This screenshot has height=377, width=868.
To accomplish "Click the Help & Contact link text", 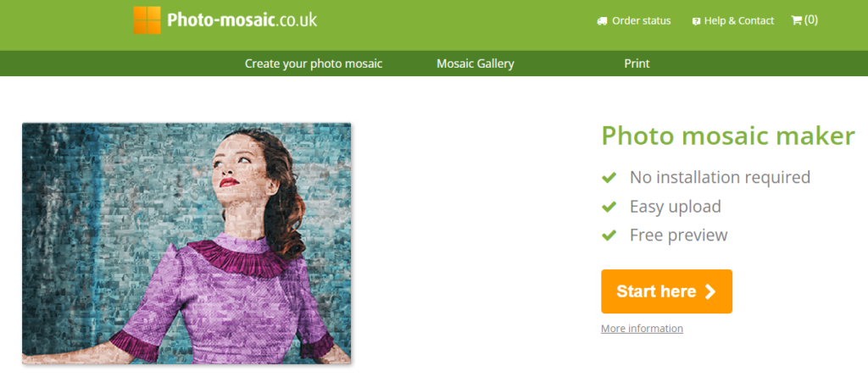I will coord(739,21).
